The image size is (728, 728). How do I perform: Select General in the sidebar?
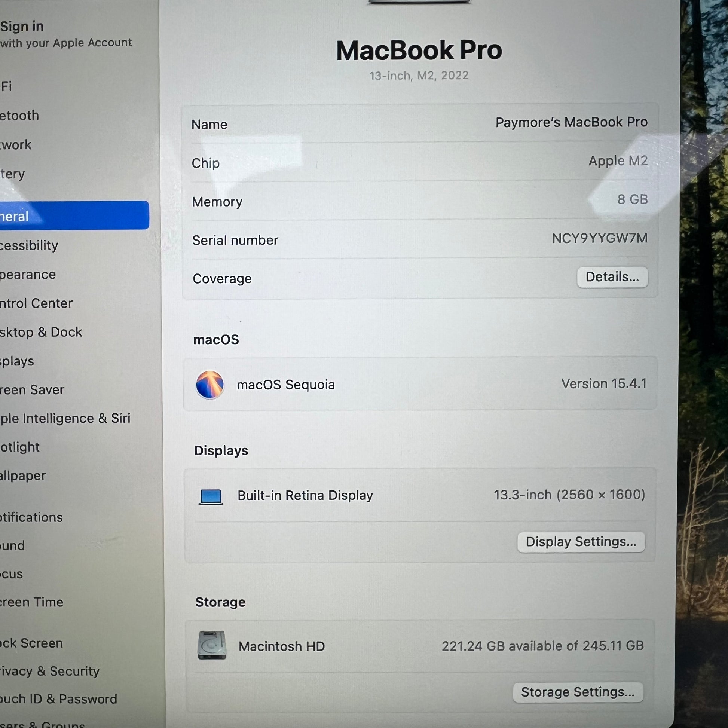pos(74,215)
